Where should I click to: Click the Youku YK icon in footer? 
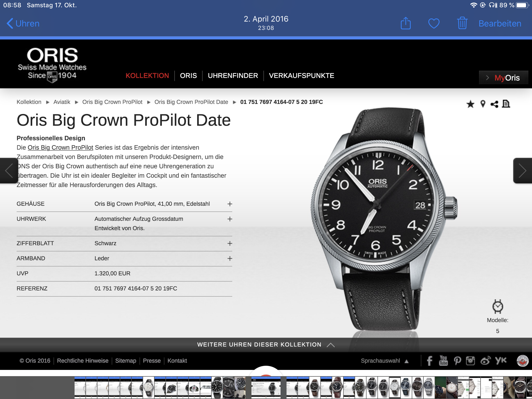click(501, 360)
